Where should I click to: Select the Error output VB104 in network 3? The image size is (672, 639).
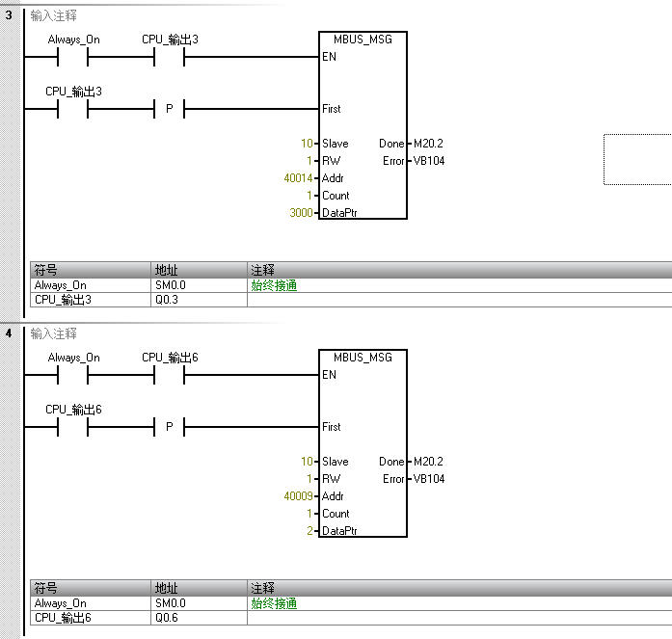pos(428,161)
